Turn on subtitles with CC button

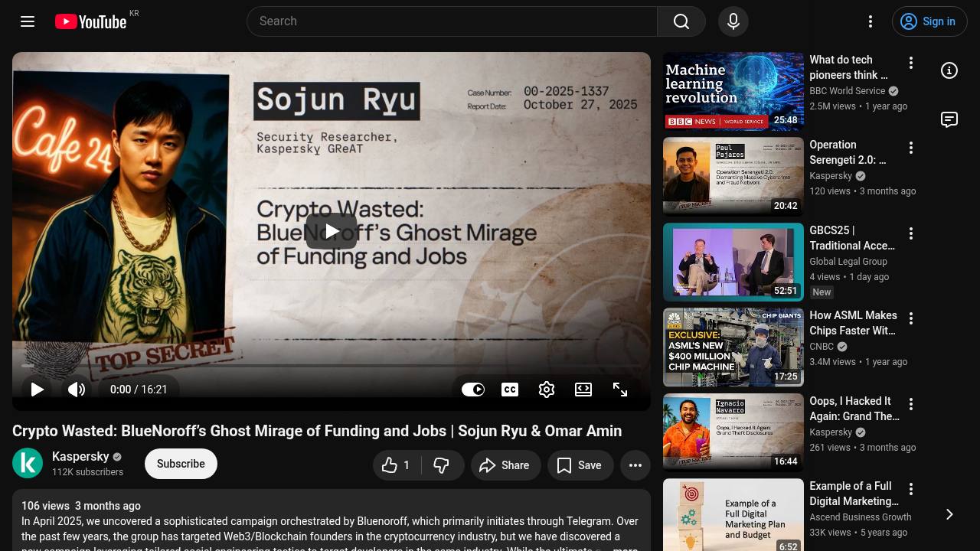coord(510,390)
